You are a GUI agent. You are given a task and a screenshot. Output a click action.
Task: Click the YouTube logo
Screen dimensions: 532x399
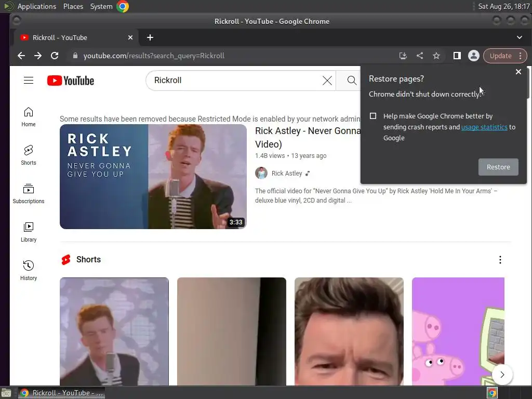[71, 81]
